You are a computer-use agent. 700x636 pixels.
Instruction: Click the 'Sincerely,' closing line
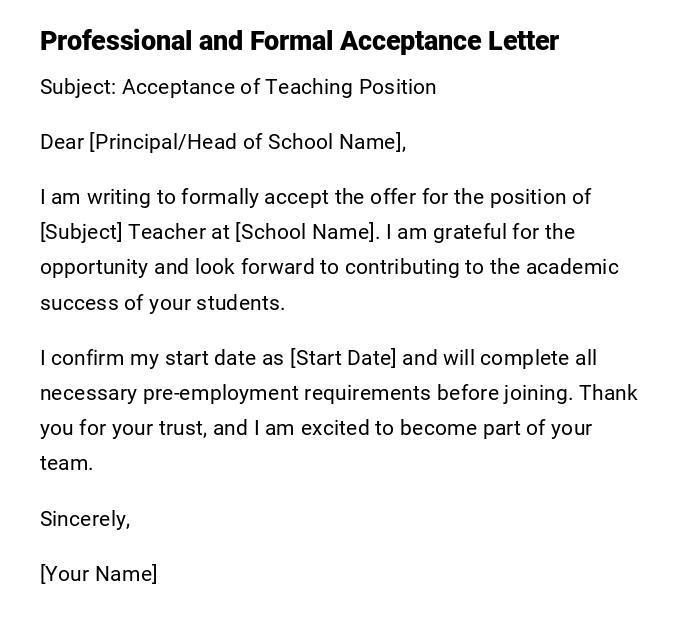tap(85, 518)
